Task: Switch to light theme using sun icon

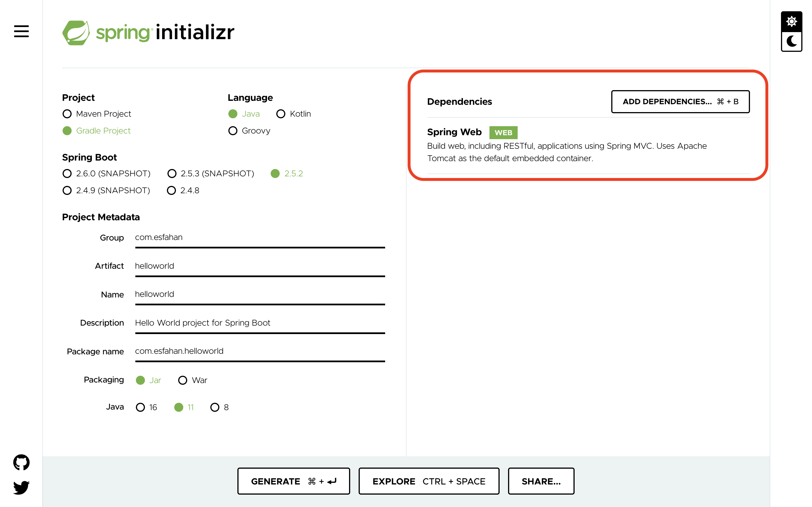Action: point(791,21)
